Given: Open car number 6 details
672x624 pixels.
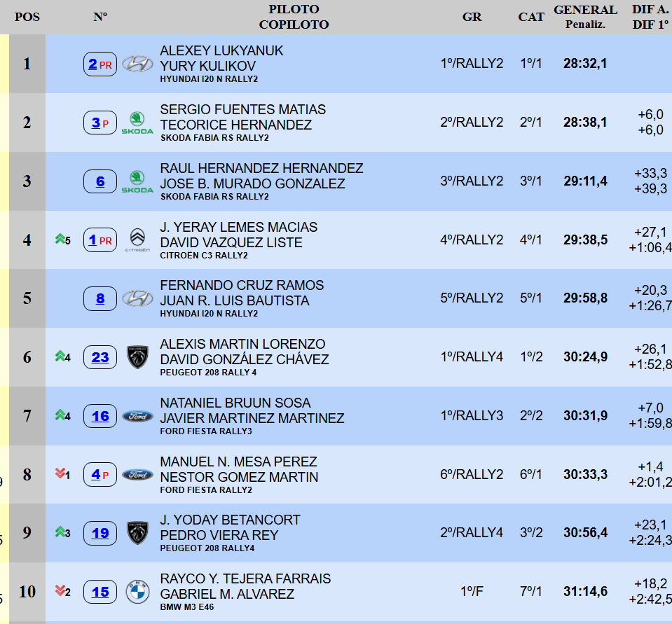Looking at the screenshot, I should click(100, 182).
